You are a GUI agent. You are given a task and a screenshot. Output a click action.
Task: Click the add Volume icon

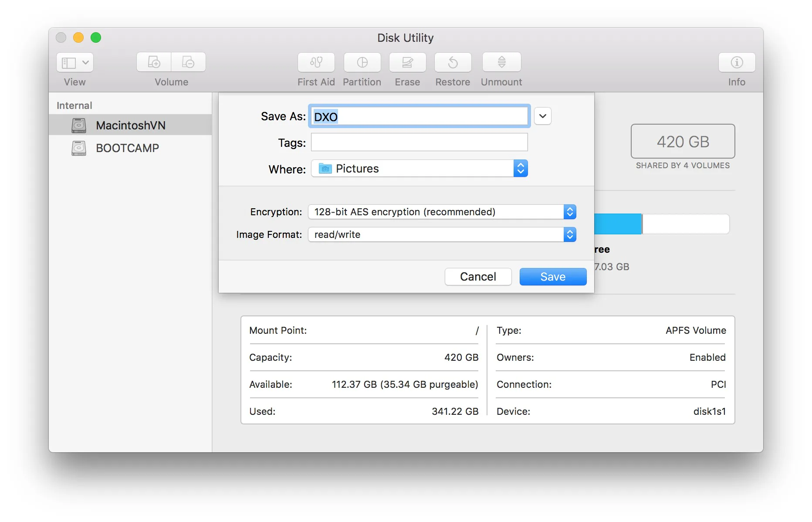pos(154,62)
